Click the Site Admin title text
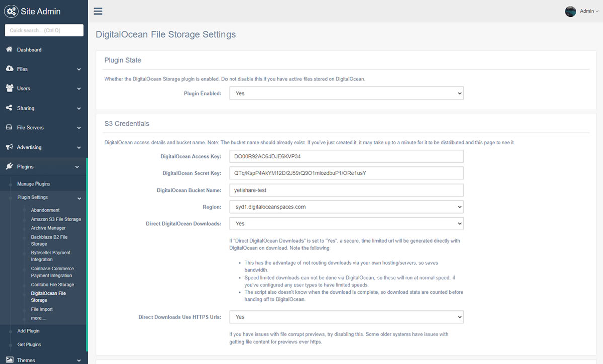This screenshot has height=364, width=603. point(41,12)
